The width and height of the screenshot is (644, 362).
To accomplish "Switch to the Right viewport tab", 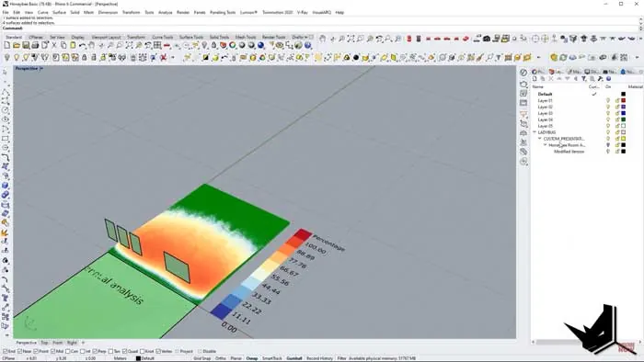I will (x=72, y=343).
